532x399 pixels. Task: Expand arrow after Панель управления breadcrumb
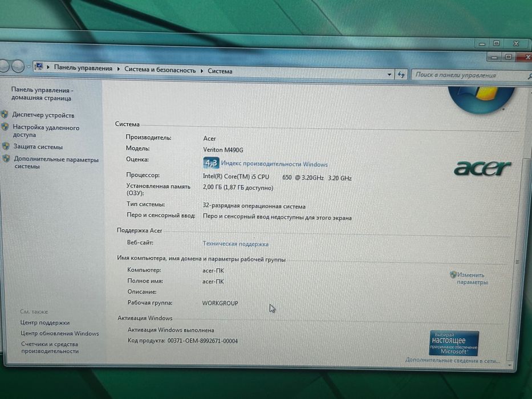119,69
